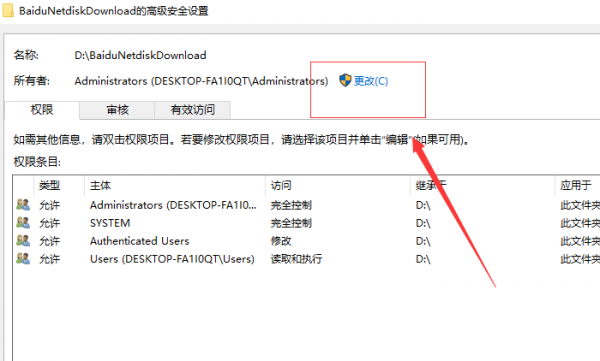Select the SYSTEM principal entry
The image size is (600, 361).
(x=110, y=223)
